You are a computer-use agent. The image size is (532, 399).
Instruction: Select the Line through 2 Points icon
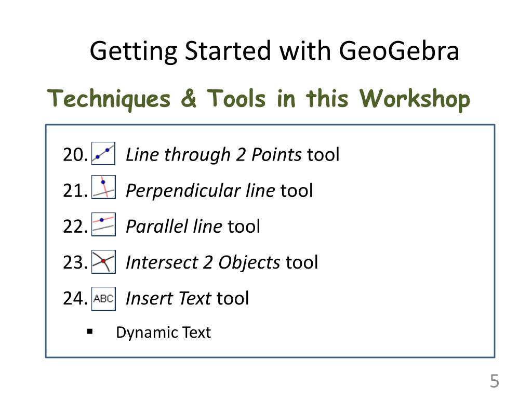coord(103,153)
